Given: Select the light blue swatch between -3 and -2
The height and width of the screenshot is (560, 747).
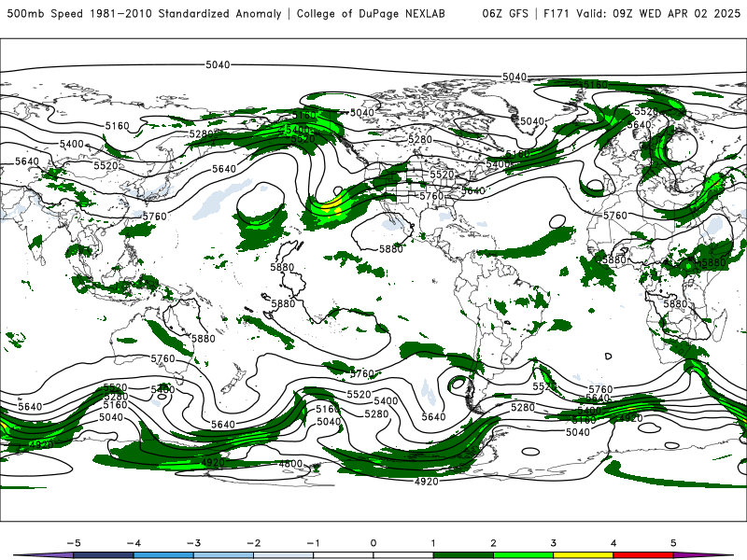Looking at the screenshot, I should pos(223,555).
